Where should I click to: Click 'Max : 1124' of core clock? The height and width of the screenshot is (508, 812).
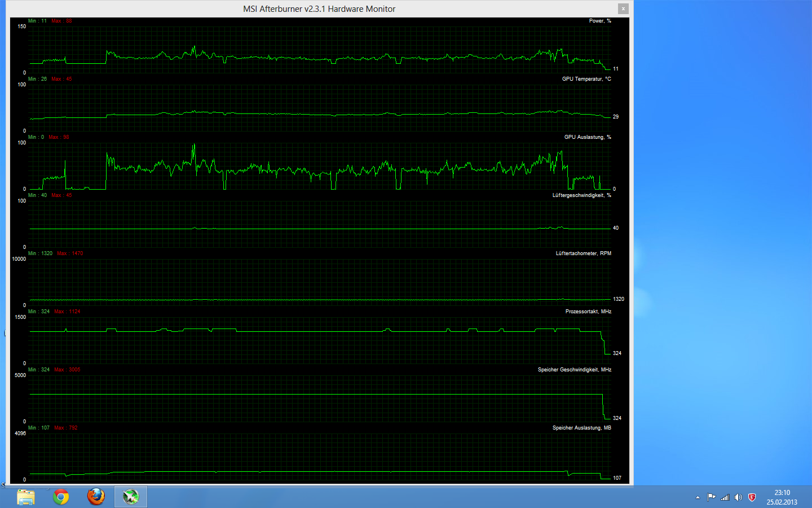(x=67, y=312)
